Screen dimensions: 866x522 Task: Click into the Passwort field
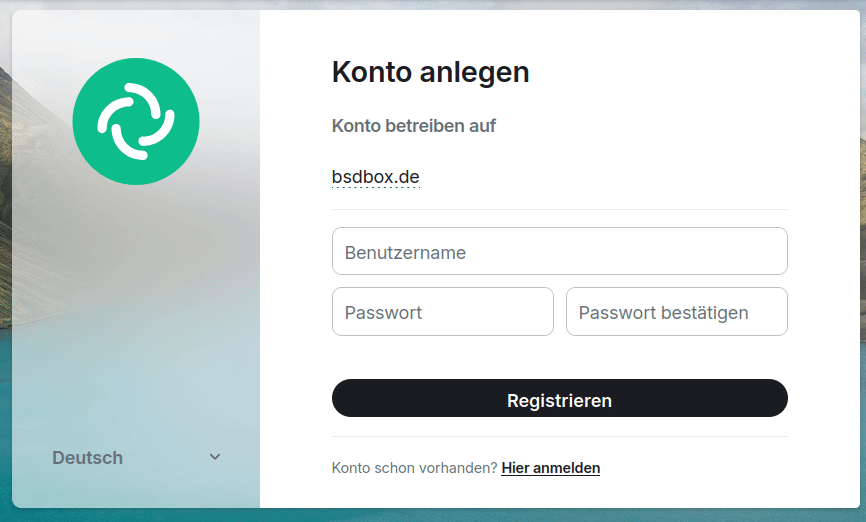[442, 312]
